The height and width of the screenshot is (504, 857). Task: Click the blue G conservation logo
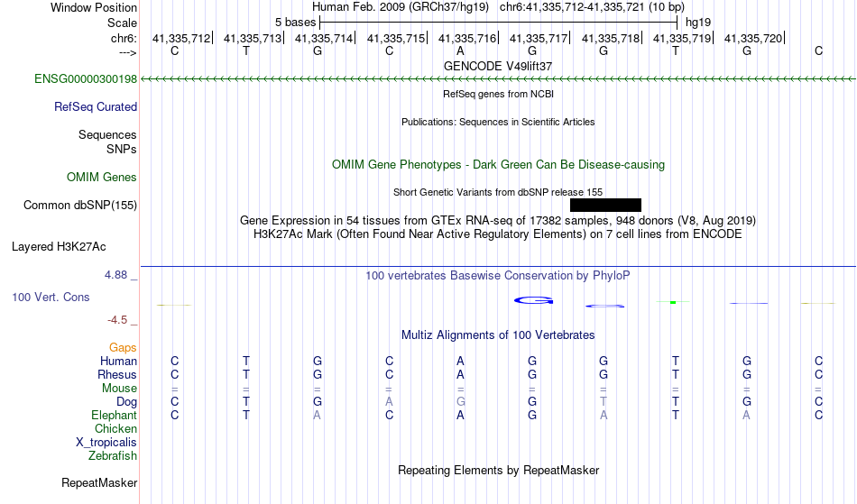pyautogui.click(x=533, y=300)
